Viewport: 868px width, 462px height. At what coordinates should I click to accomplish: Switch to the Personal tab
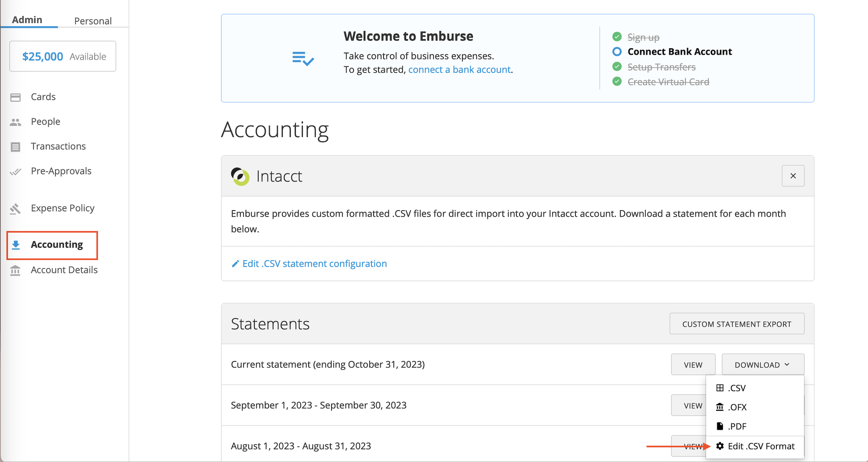pyautogui.click(x=93, y=20)
